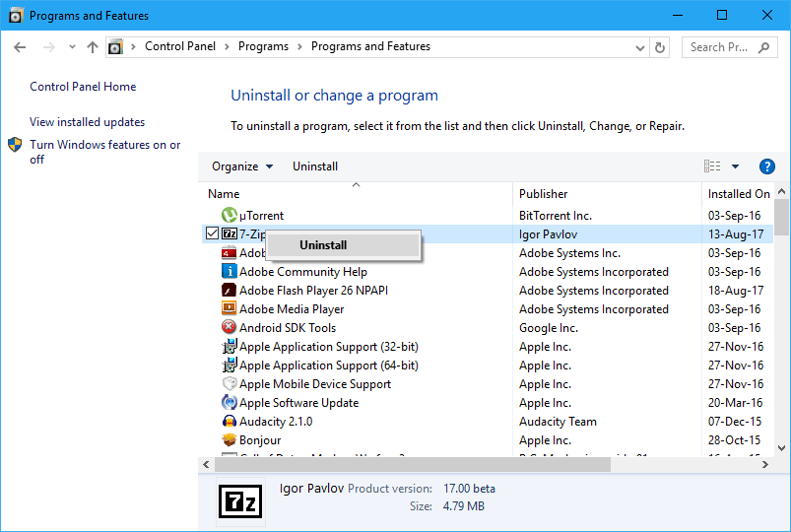Click the Audacity Team publisher cell
This screenshot has height=532, width=791.
pos(558,422)
